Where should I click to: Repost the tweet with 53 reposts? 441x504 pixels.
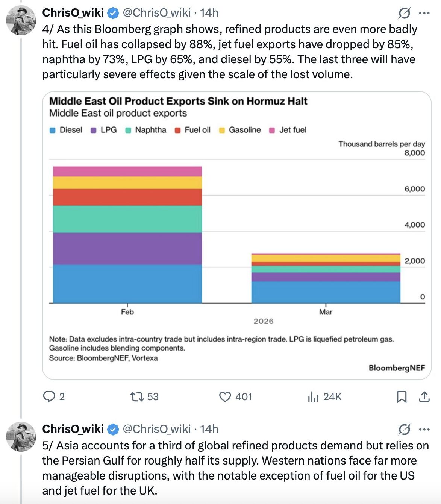[x=136, y=396]
